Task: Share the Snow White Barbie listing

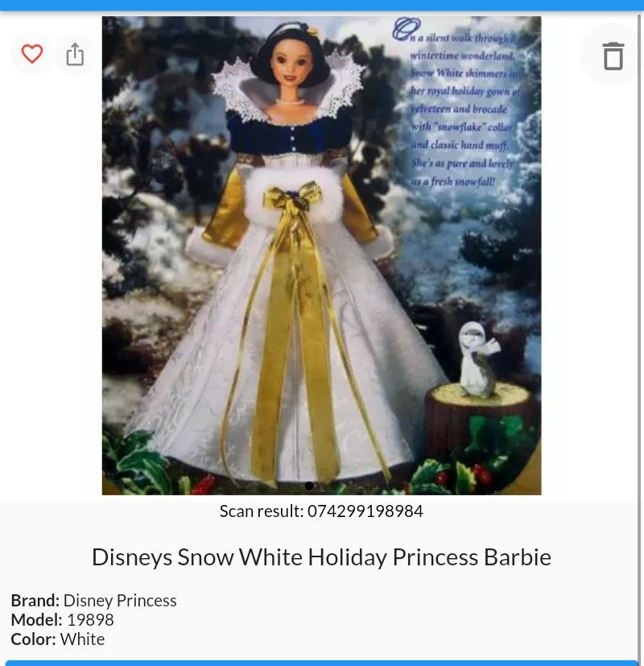Action: (75, 54)
